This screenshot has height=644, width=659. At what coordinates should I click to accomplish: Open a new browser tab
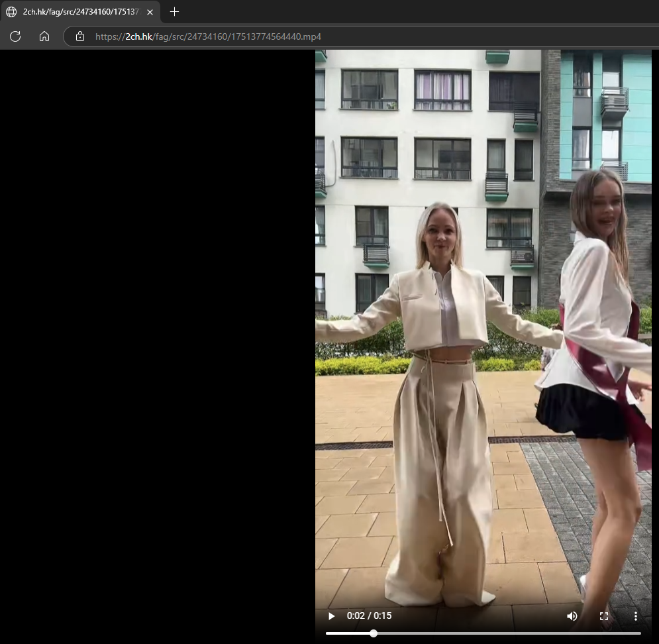pyautogui.click(x=174, y=12)
